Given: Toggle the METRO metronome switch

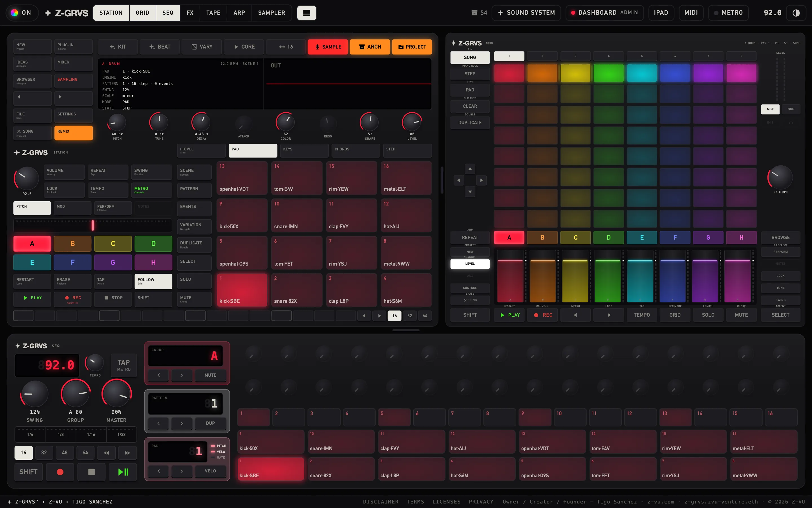Looking at the screenshot, I should pos(728,13).
